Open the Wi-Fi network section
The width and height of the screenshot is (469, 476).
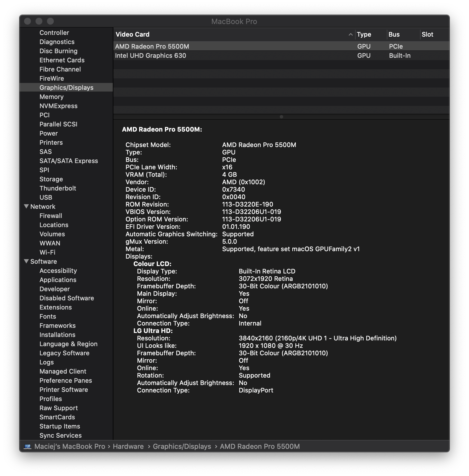[x=47, y=252]
